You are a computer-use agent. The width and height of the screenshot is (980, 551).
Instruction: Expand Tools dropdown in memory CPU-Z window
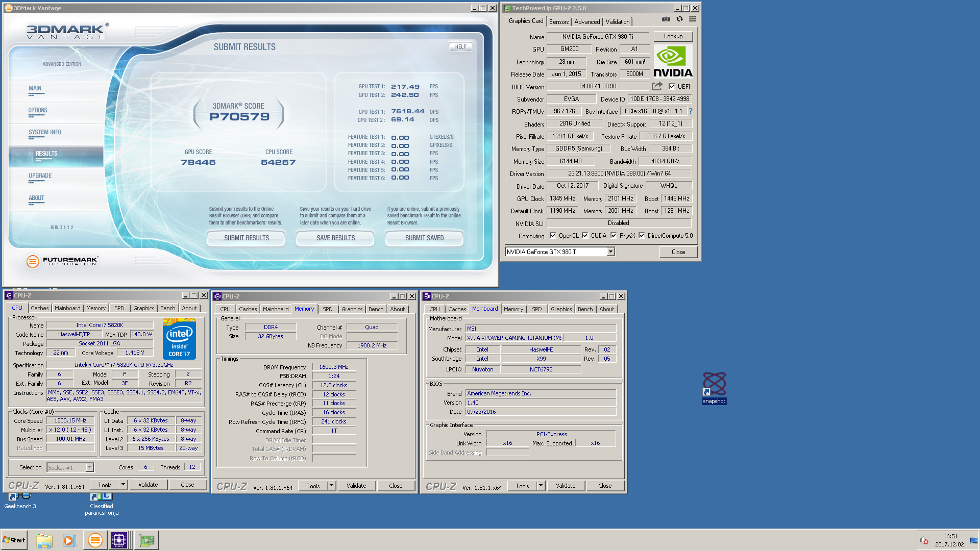[x=331, y=486]
